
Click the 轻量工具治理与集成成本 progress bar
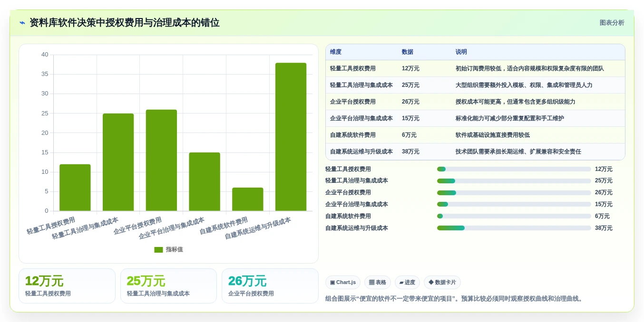click(514, 181)
